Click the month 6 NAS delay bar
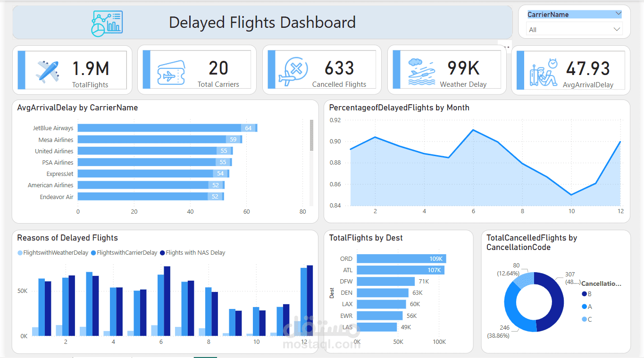This screenshot has width=644, height=358. (x=167, y=301)
